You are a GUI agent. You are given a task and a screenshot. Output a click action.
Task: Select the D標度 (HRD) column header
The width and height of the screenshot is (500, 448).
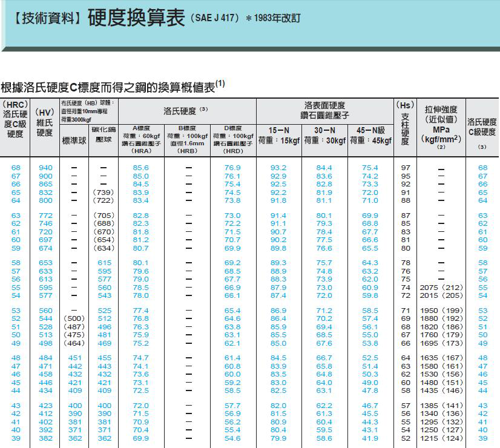point(232,140)
